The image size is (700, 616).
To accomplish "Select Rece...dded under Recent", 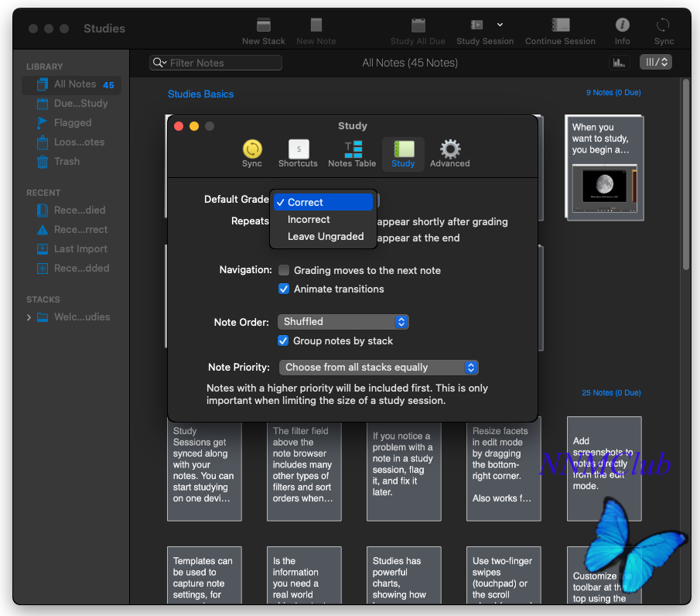I will (71, 268).
